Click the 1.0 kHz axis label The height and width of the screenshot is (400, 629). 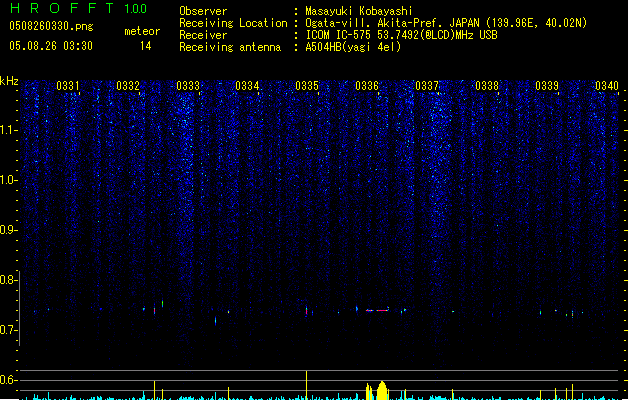tap(8, 180)
